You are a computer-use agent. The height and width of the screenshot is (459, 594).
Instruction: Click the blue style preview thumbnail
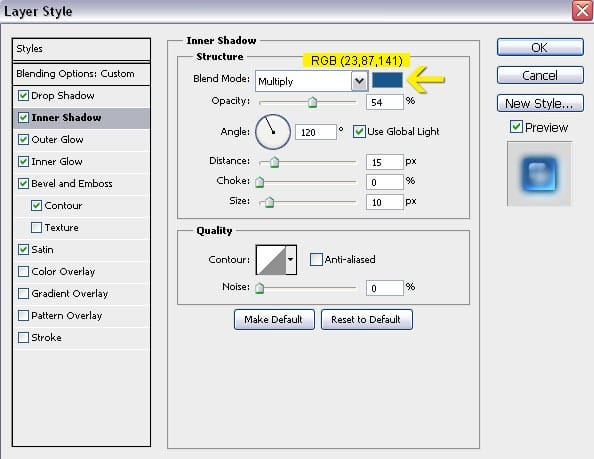(x=539, y=174)
